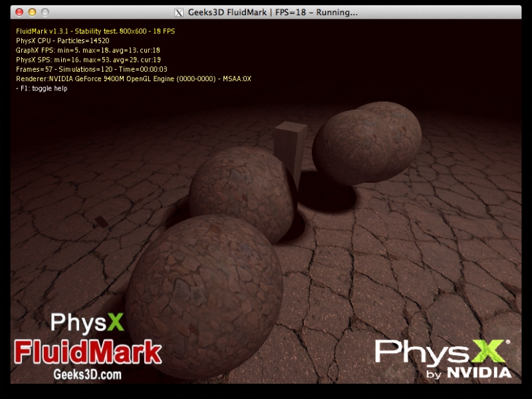Click the GraphX FPS statistics line
Screen dimensions: 532x399
pyautogui.click(x=88, y=50)
